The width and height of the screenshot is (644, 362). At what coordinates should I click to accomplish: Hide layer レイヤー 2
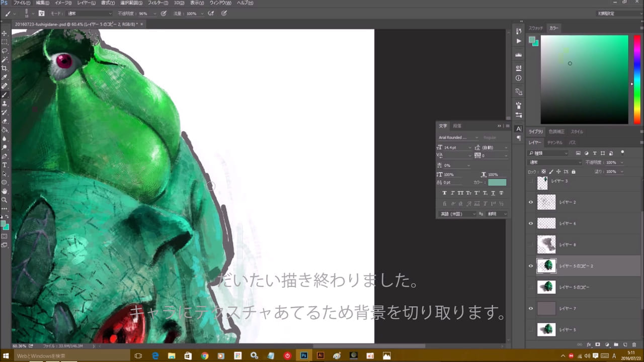point(530,202)
